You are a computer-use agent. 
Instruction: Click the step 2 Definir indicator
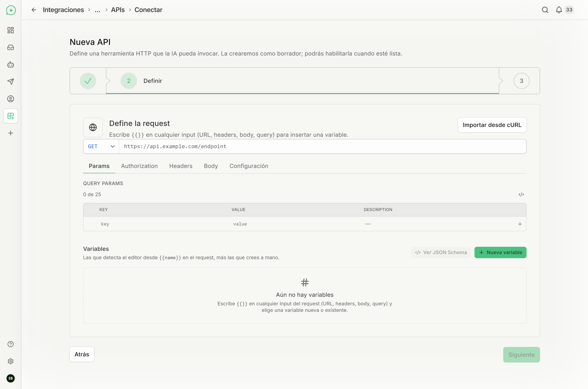pyautogui.click(x=129, y=81)
